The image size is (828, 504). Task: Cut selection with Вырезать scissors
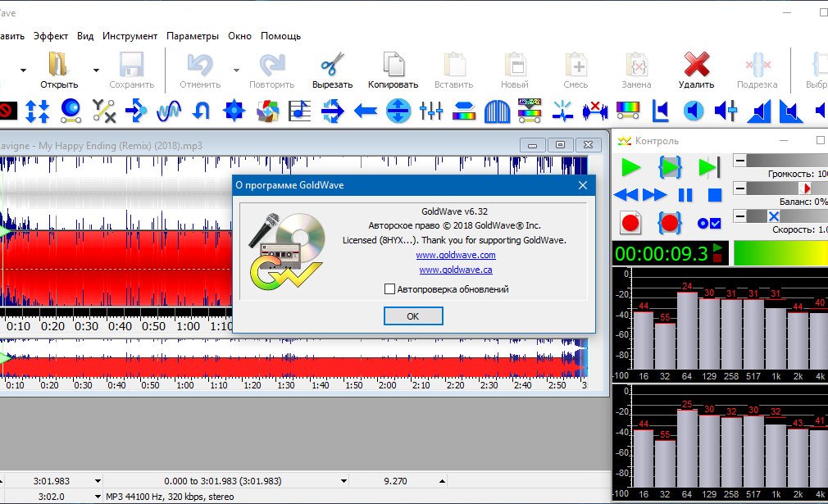coord(332,70)
